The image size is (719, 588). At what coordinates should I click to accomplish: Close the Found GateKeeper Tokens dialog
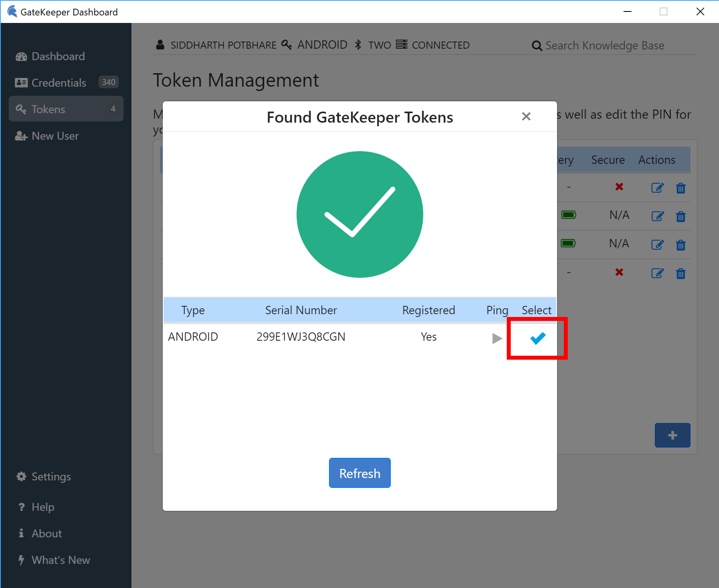tap(526, 116)
